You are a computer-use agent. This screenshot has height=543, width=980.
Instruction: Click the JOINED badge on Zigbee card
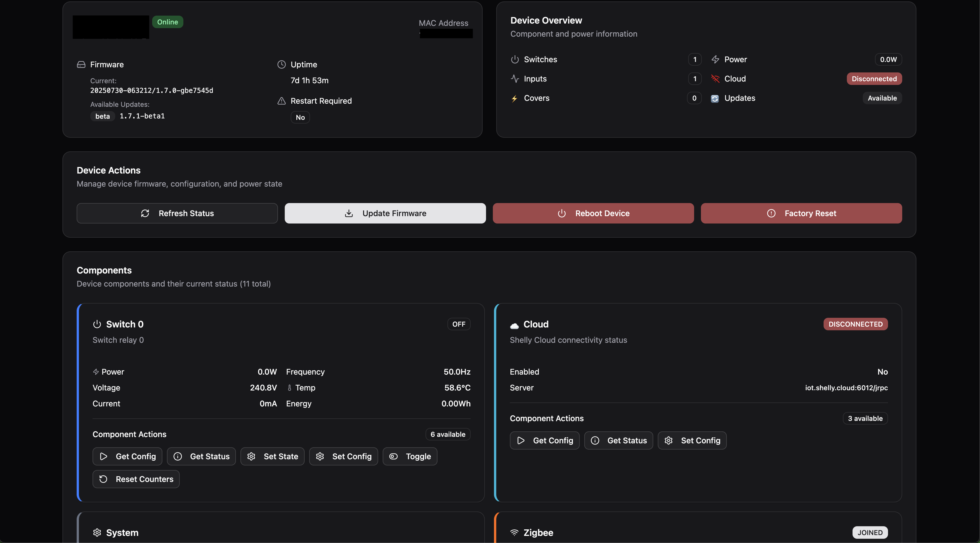870,532
